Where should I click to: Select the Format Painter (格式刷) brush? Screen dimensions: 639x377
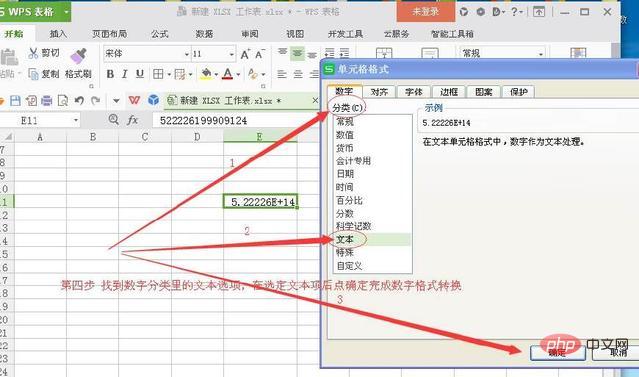(78, 56)
